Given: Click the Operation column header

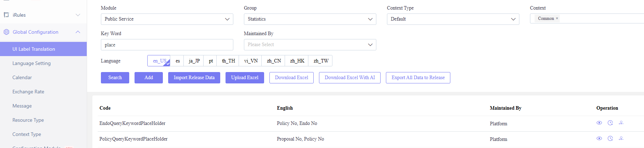Looking at the screenshot, I should pyautogui.click(x=607, y=108).
